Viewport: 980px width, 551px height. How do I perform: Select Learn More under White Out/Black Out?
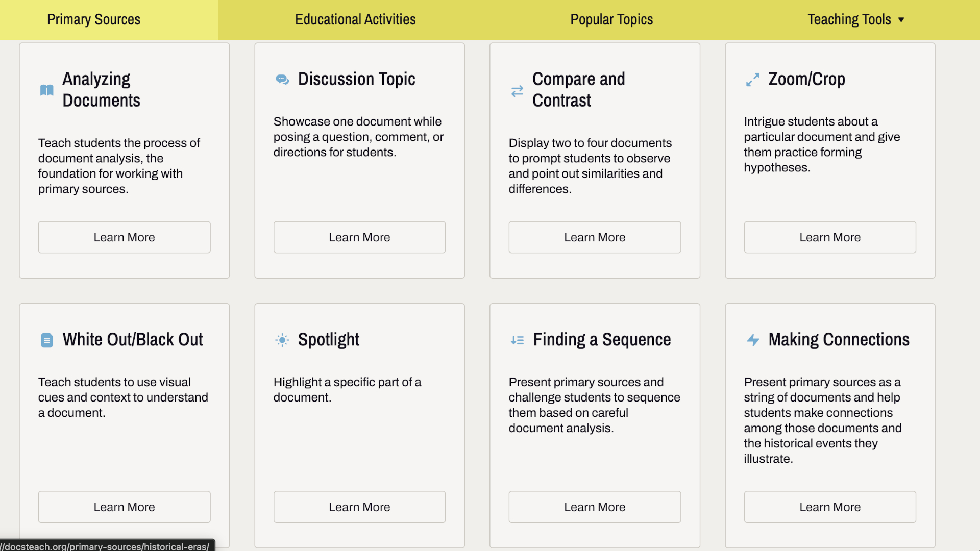tap(124, 507)
